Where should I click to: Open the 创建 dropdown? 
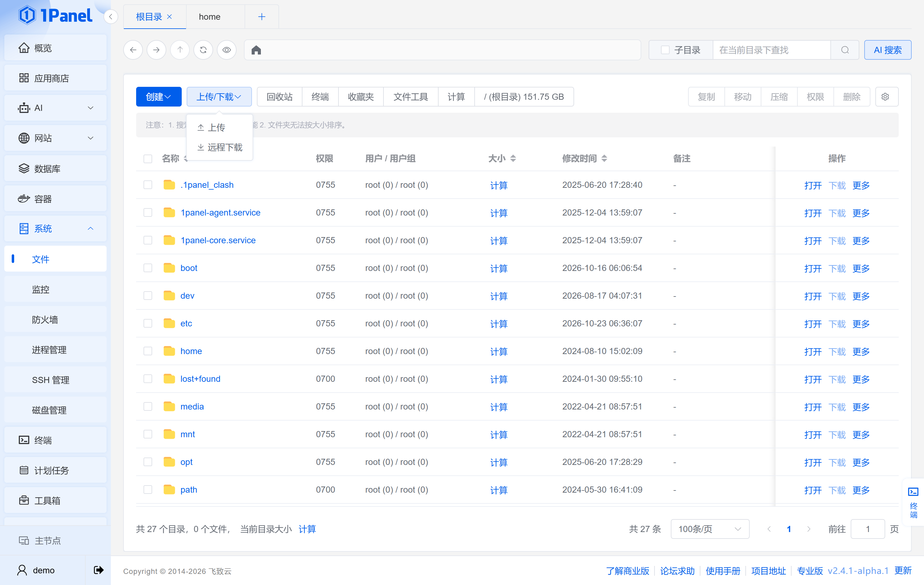coord(159,97)
